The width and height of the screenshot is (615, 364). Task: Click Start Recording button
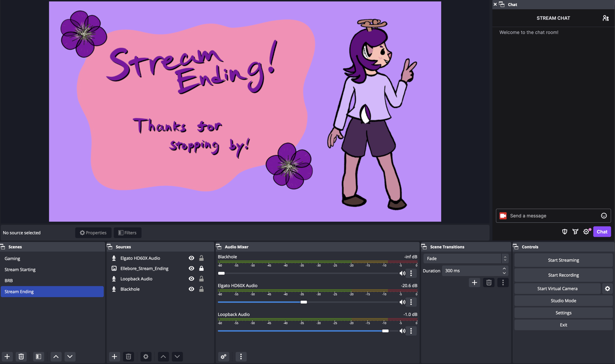[563, 275]
